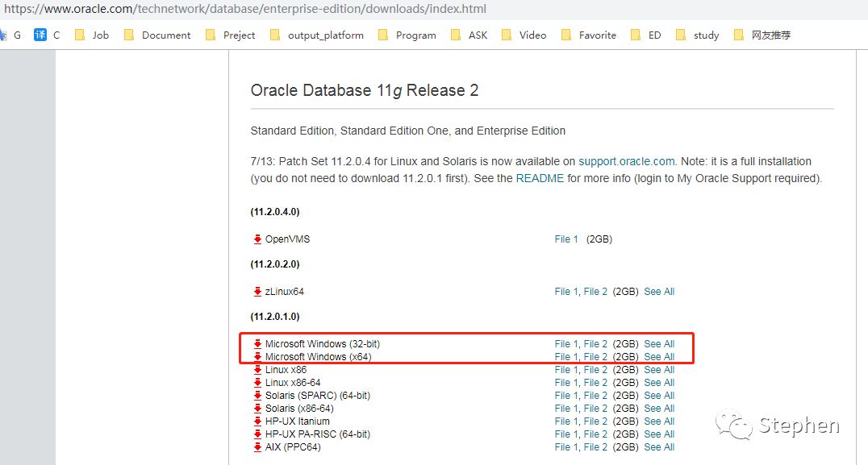Click download icon for Linux x86-64

(257, 383)
